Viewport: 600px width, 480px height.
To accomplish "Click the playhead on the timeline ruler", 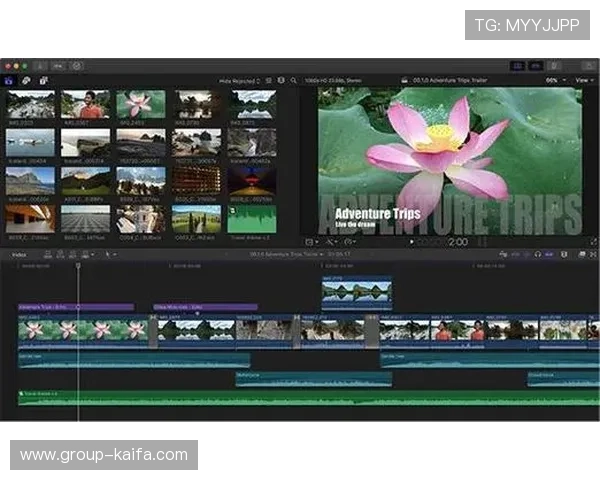I will click(x=78, y=266).
